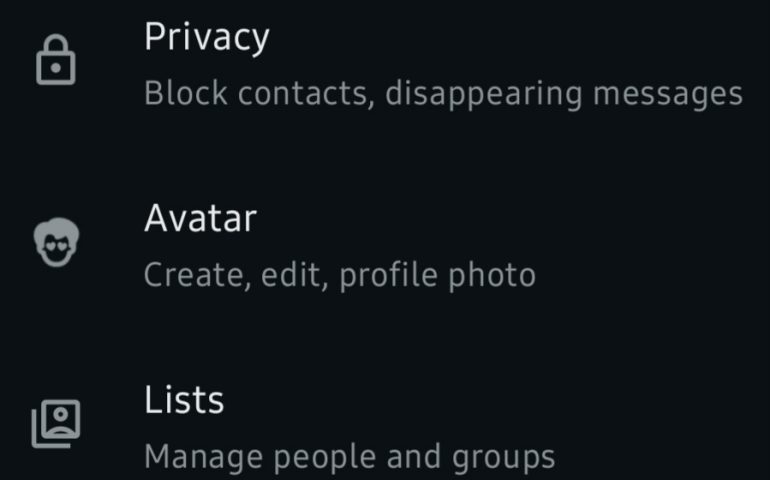Open the Lists settings entry
Viewport: 770px width, 480px height.
(x=400, y=427)
